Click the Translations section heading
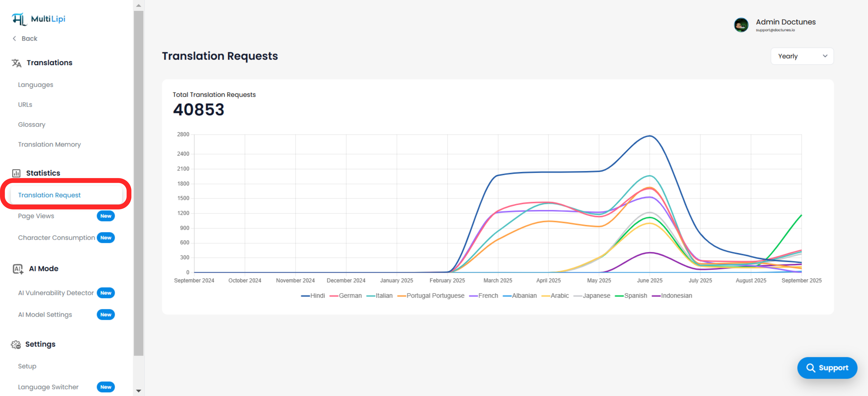Screen dimensions: 868x396 [x=49, y=63]
